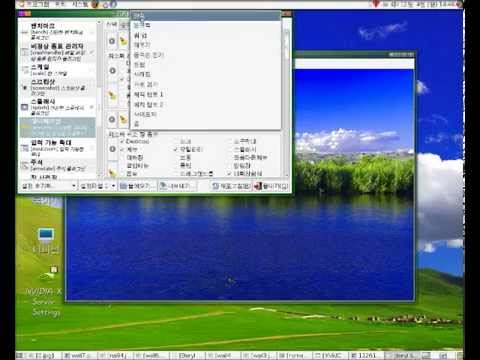
Task: Switch to the wall4 taskbar window
Action: coord(223,355)
